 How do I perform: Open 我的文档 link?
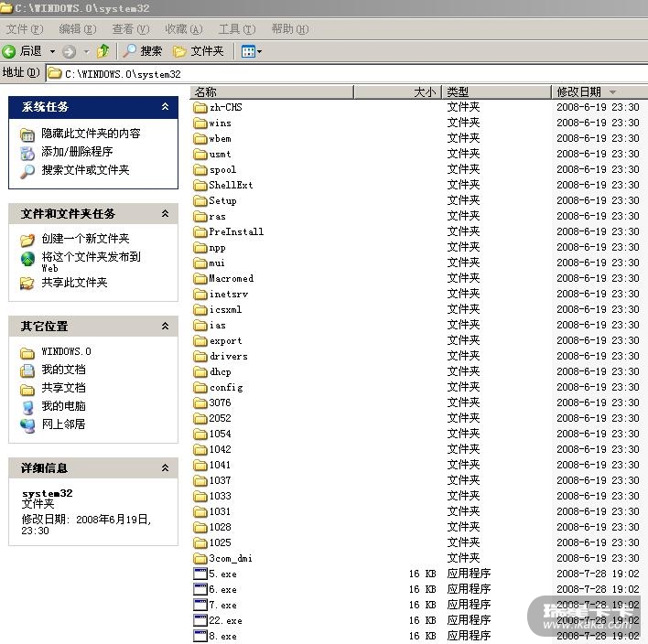coord(63,370)
